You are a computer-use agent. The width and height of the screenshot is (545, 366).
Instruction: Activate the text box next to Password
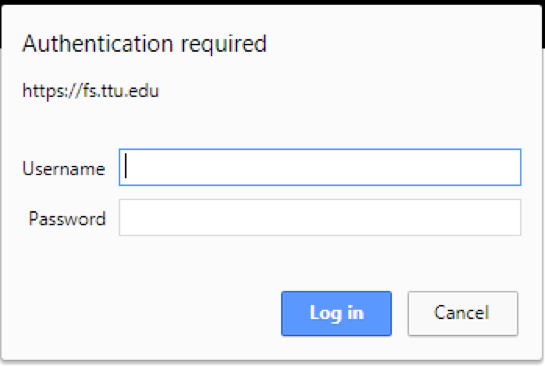tap(320, 217)
